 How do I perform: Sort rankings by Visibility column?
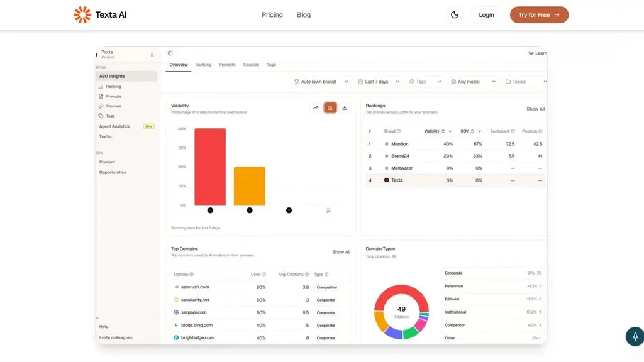(x=443, y=131)
